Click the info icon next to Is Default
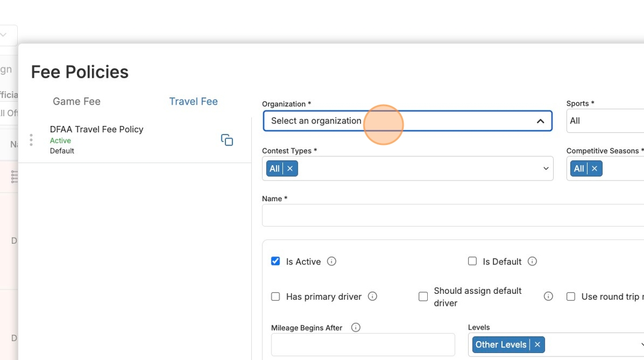The height and width of the screenshot is (360, 644). pos(532,261)
